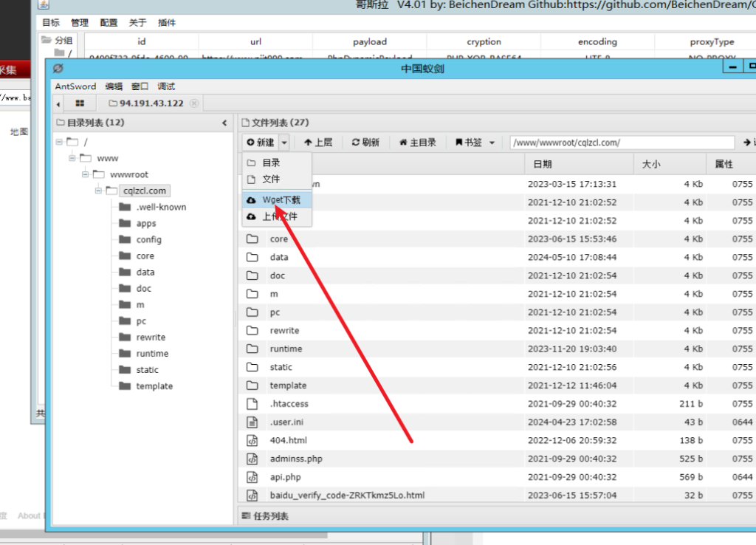Select 目录 in the new-item menu

click(x=271, y=162)
